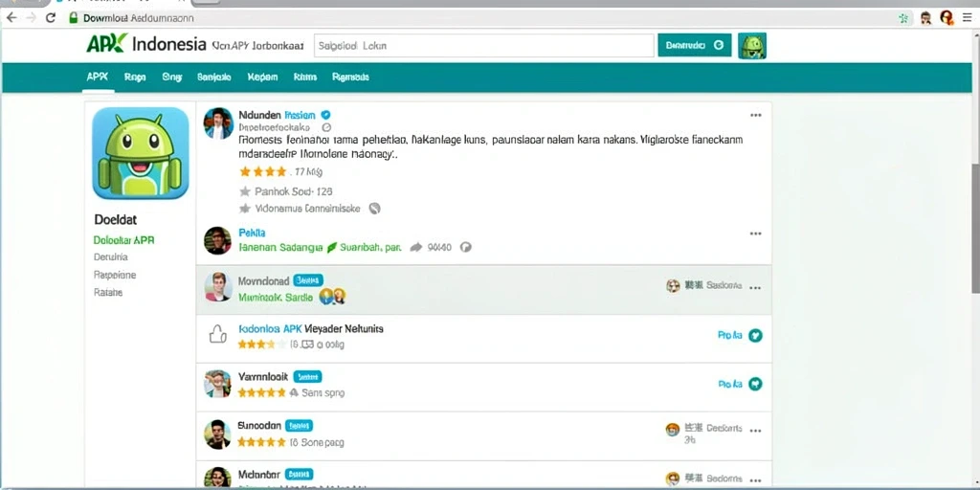The image size is (980, 490).
Task: Click the large Android robot app icon
Action: pyautogui.click(x=140, y=153)
